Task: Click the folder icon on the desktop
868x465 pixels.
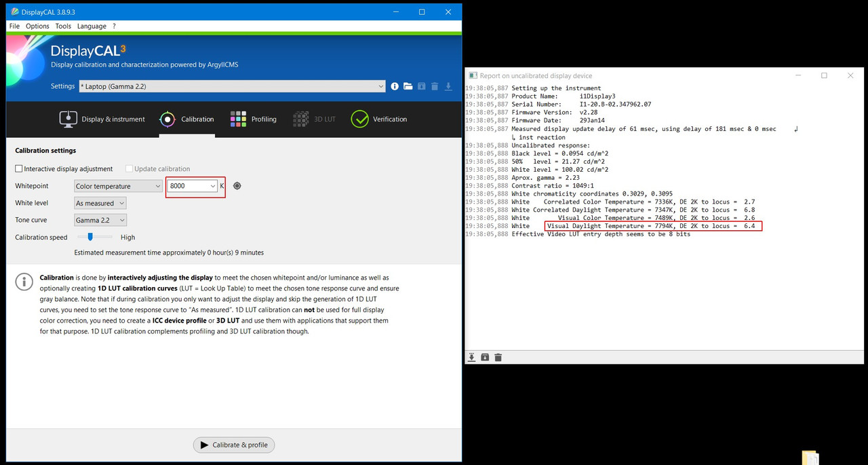Action: [x=810, y=458]
